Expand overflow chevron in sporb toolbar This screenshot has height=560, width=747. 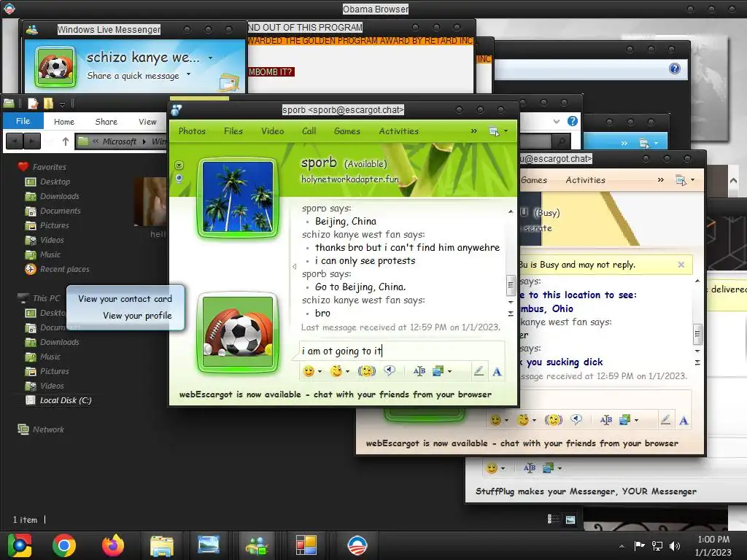[x=474, y=131]
